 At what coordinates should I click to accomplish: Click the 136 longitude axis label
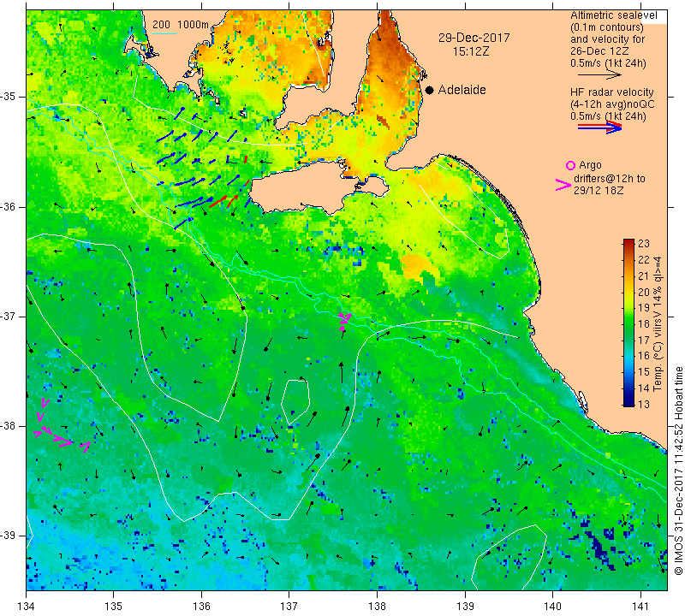[201, 607]
